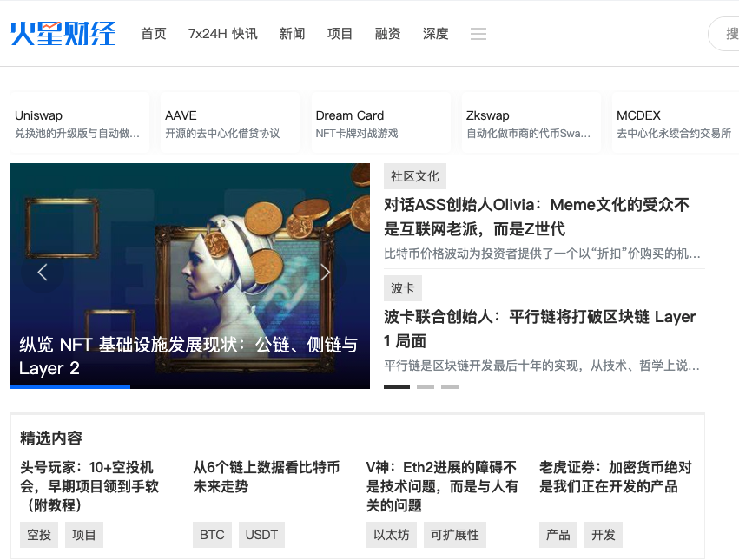This screenshot has height=560, width=739.
Task: Open the hamburger menu icon in navigation
Action: 478,34
